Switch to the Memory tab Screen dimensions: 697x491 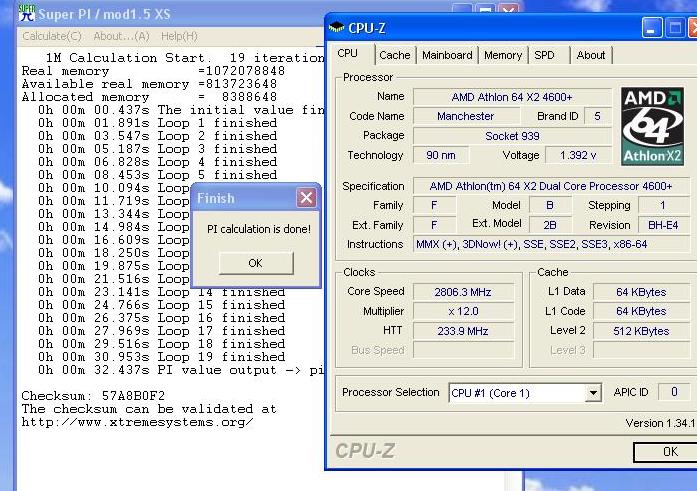coord(503,55)
